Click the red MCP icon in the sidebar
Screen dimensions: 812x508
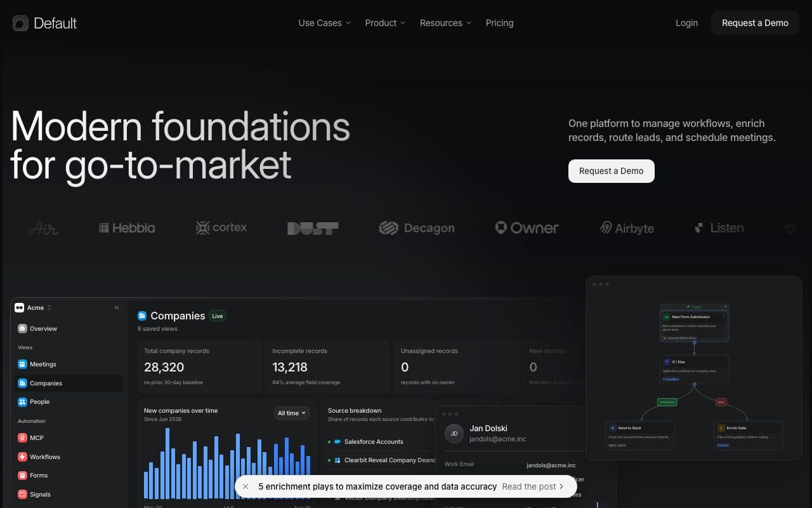point(23,438)
